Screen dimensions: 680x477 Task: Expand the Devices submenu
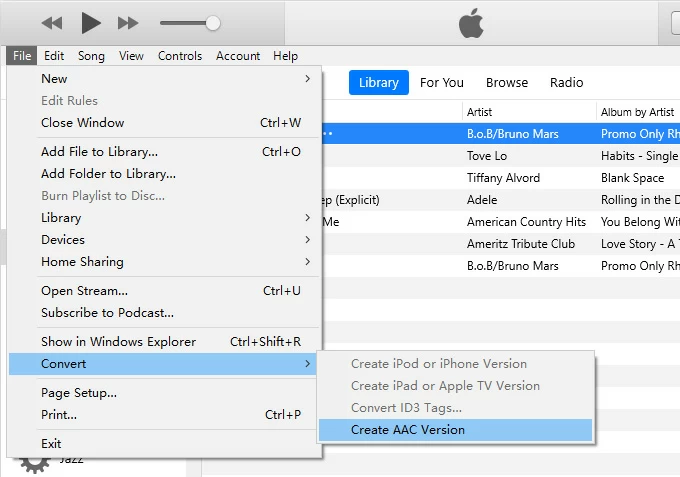63,240
